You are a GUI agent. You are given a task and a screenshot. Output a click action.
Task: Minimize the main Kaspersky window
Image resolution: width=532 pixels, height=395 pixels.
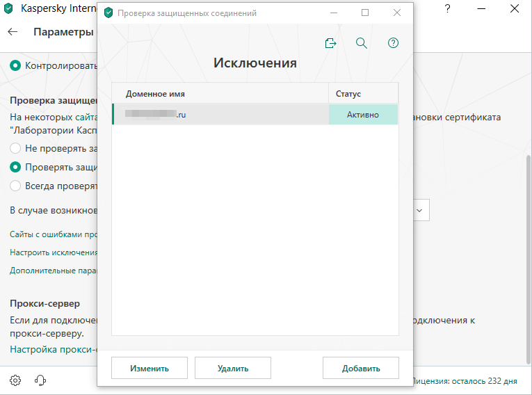coord(481,8)
